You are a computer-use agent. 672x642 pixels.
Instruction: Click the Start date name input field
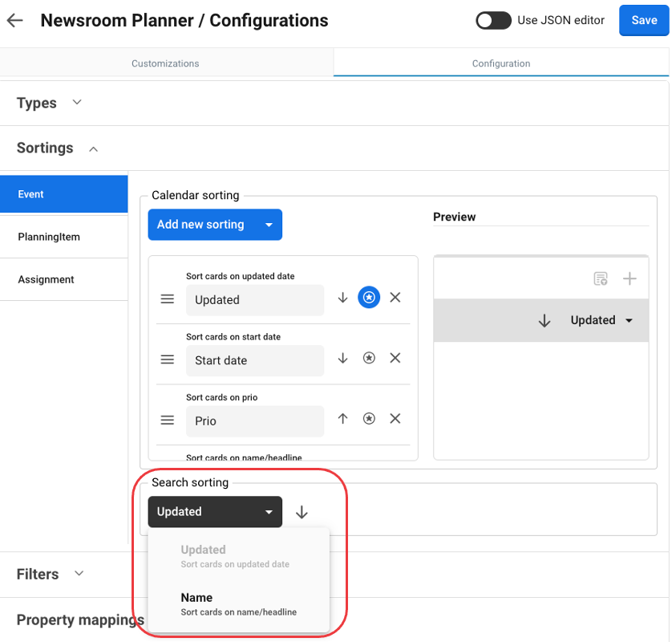click(254, 360)
